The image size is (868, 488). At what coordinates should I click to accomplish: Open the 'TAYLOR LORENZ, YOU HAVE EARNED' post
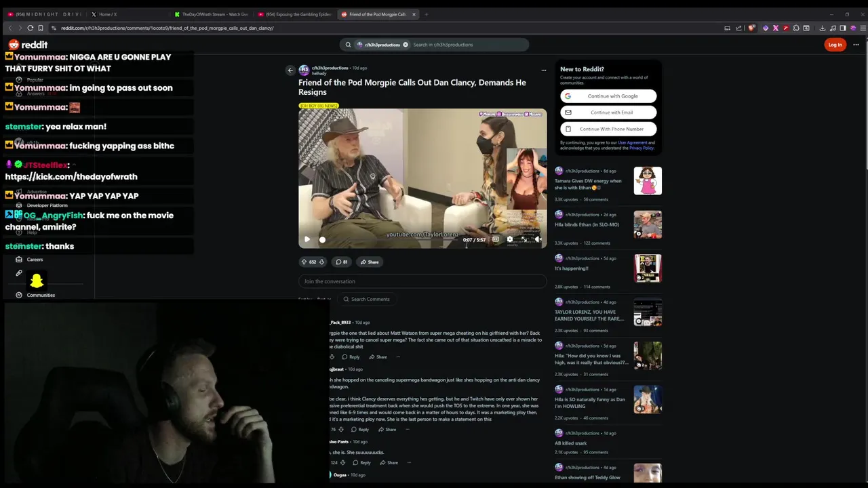coord(589,315)
